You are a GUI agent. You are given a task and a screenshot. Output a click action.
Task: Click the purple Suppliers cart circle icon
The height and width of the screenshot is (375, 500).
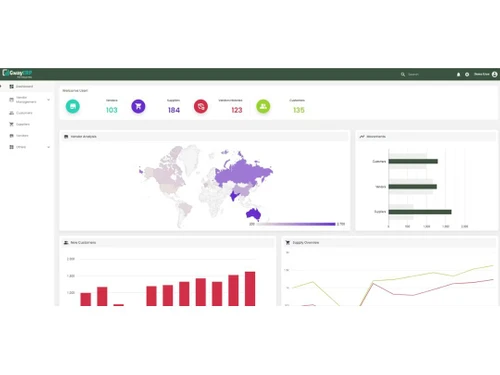pyautogui.click(x=138, y=106)
